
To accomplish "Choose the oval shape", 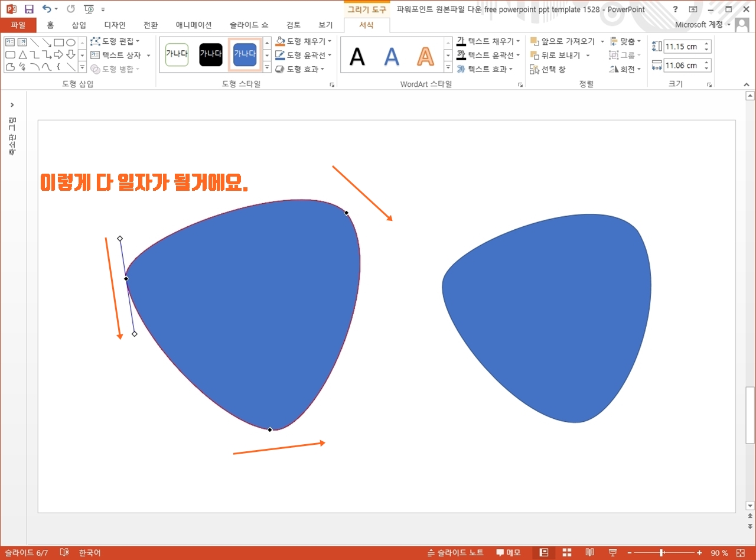I will click(x=70, y=43).
